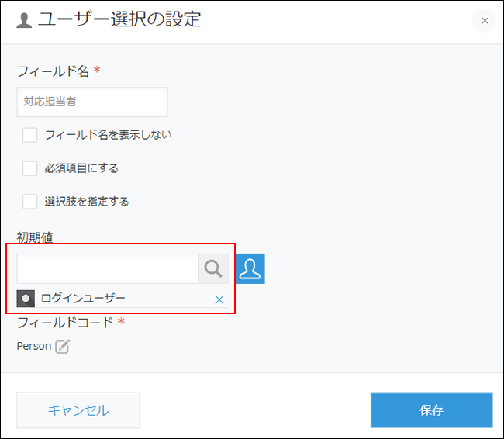This screenshot has width=504, height=439.
Task: Enable 必須項目にする checkbox
Action: (x=29, y=168)
